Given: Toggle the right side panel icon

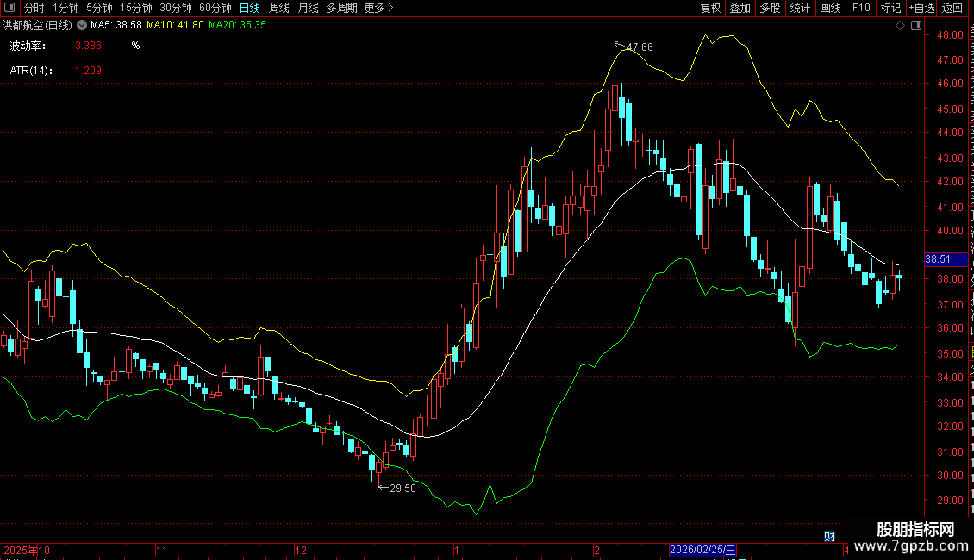Looking at the screenshot, I should [x=916, y=26].
